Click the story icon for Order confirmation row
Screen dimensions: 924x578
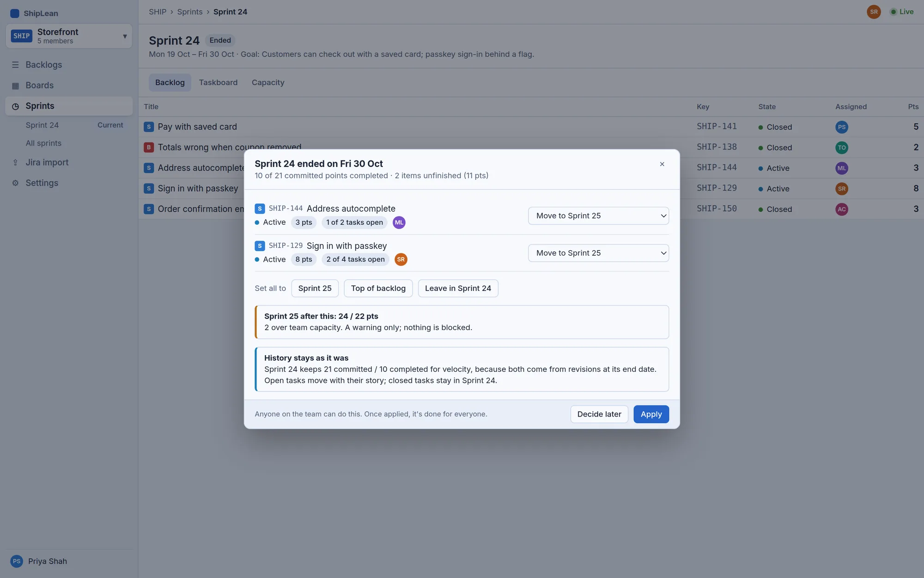pyautogui.click(x=149, y=209)
